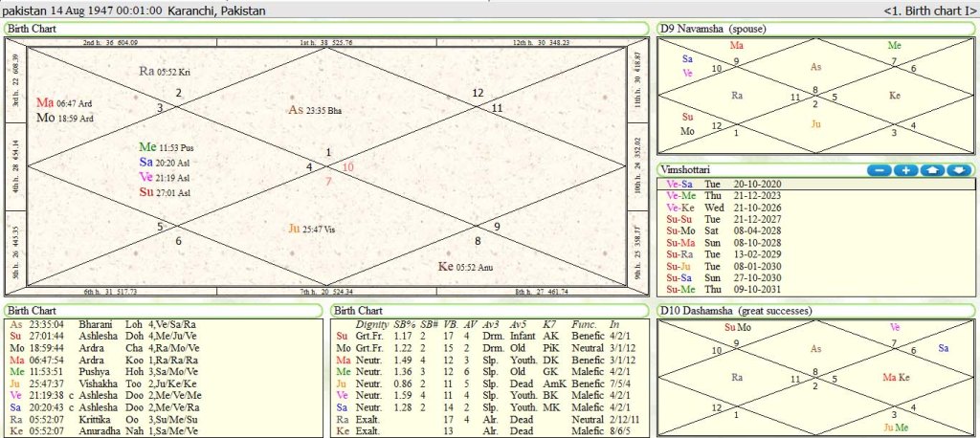Click Jupiter 'Ju 25:47 Vis' in birth chart
The width and height of the screenshot is (980, 438).
310,229
